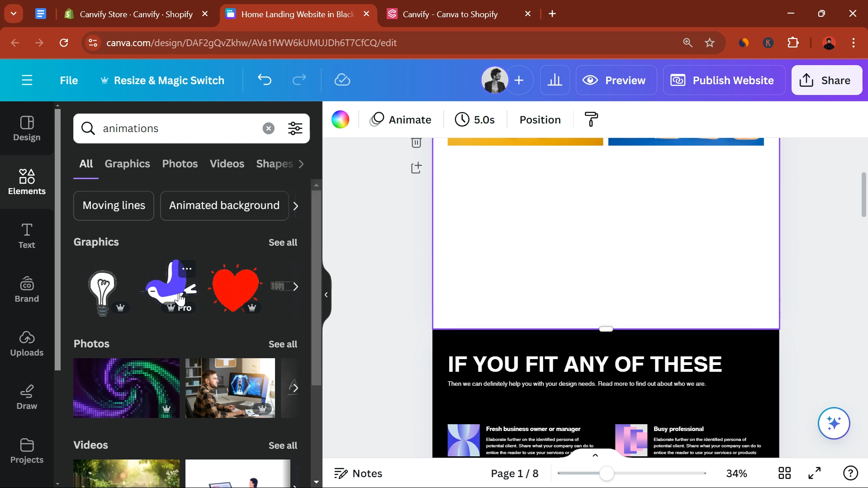Open the browser tab search dropdown

pos(14,14)
